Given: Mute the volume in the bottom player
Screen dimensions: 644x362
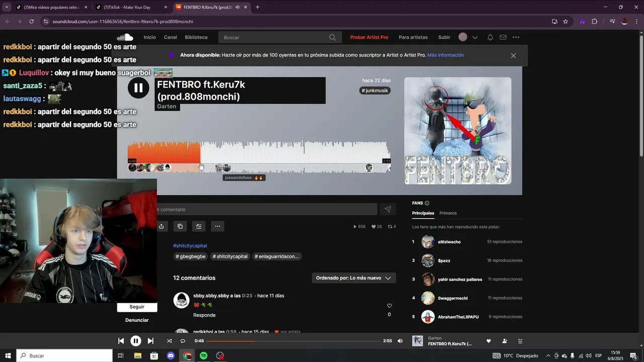Looking at the screenshot, I should tap(400, 341).
